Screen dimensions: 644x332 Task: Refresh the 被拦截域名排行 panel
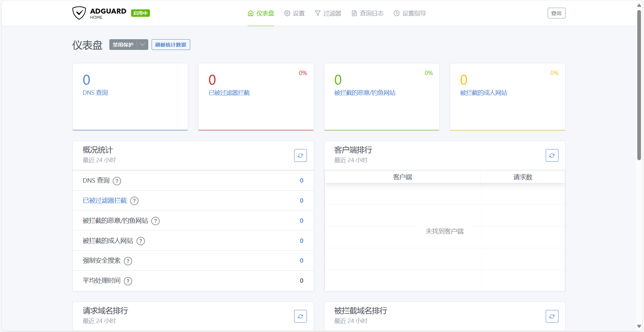(552, 316)
